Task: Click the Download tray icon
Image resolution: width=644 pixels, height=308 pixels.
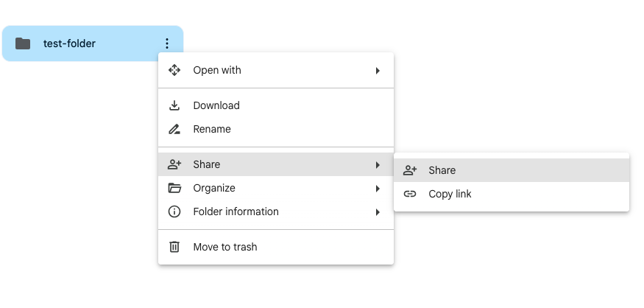Action: pyautogui.click(x=174, y=105)
